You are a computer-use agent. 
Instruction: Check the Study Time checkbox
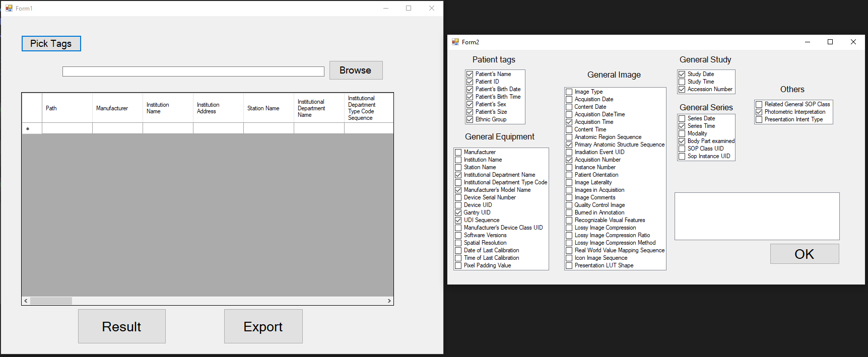click(x=682, y=82)
